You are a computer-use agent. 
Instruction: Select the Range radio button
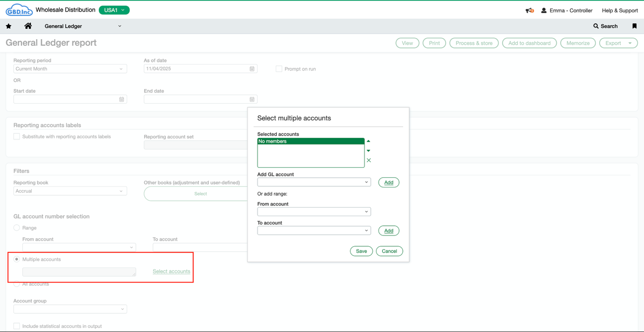pos(17,228)
